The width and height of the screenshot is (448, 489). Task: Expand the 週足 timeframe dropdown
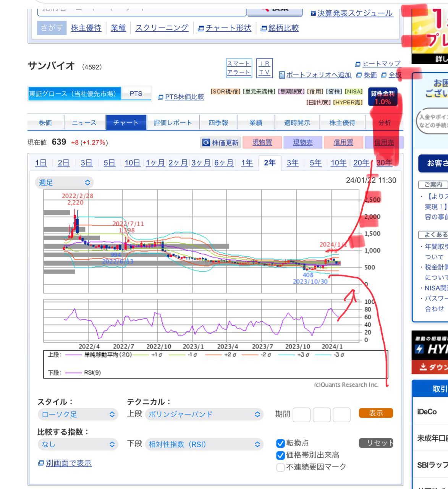tap(64, 183)
